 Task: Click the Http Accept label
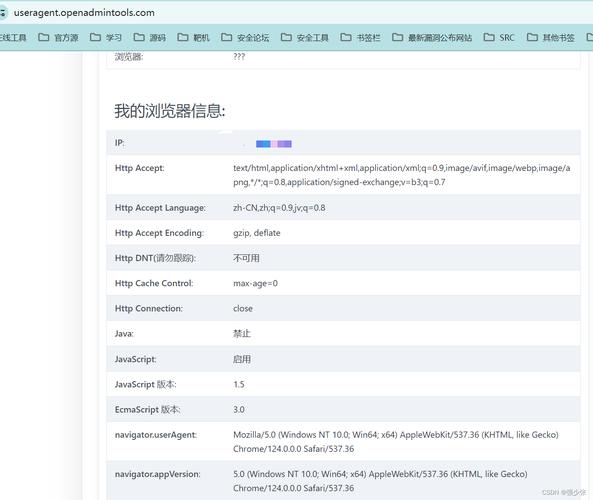click(140, 168)
